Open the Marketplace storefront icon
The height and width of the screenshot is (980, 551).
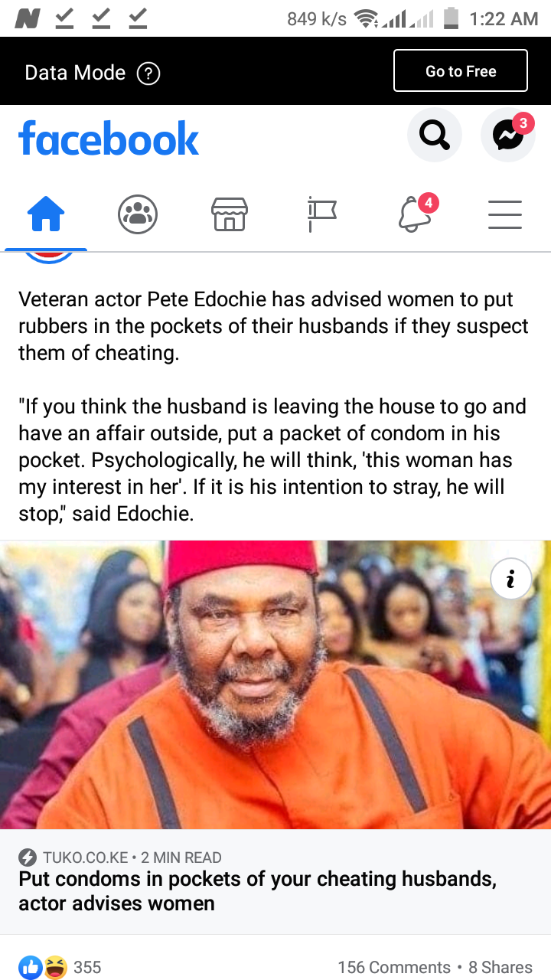coord(230,214)
